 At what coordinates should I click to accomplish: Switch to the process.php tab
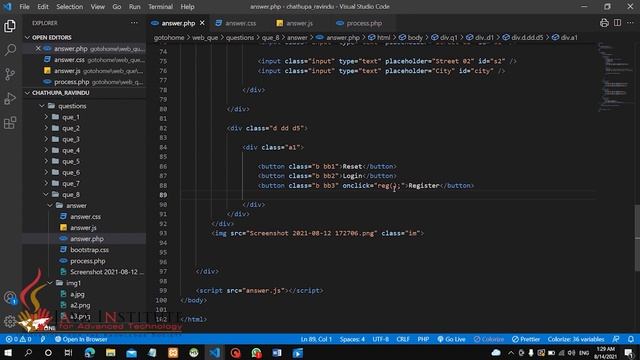click(x=364, y=23)
